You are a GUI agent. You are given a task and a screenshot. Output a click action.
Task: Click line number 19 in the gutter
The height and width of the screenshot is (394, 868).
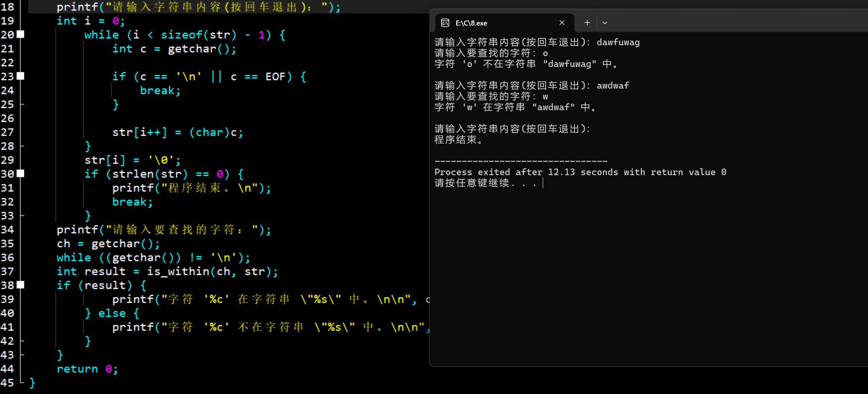click(7, 20)
